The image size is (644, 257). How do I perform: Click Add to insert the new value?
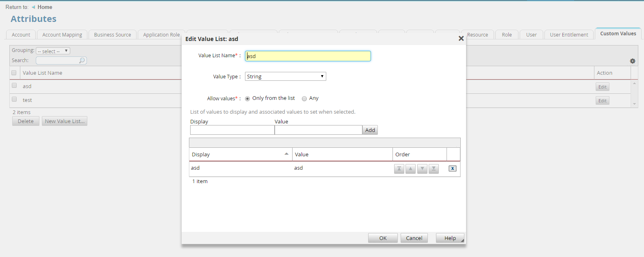[x=370, y=130]
